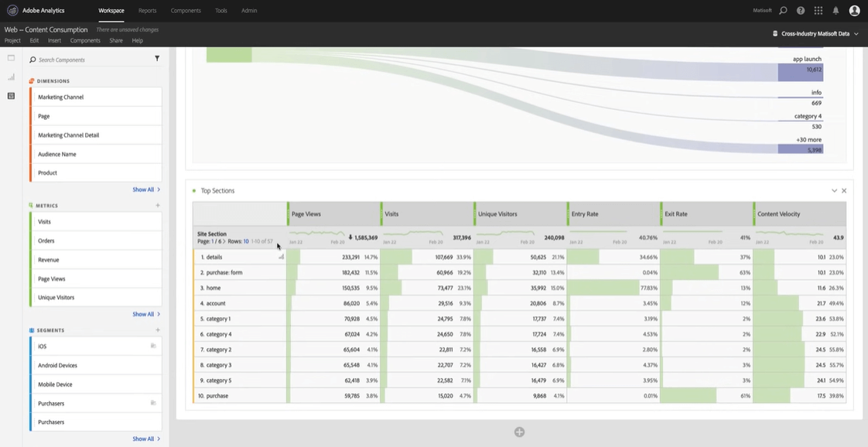This screenshot has height=447, width=868.
Task: Open the Tools tab
Action: click(x=221, y=11)
